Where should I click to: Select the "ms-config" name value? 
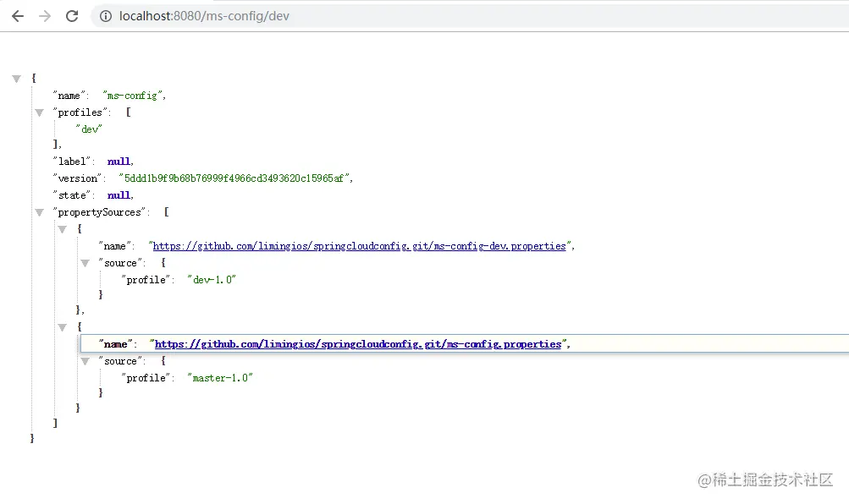pos(132,96)
